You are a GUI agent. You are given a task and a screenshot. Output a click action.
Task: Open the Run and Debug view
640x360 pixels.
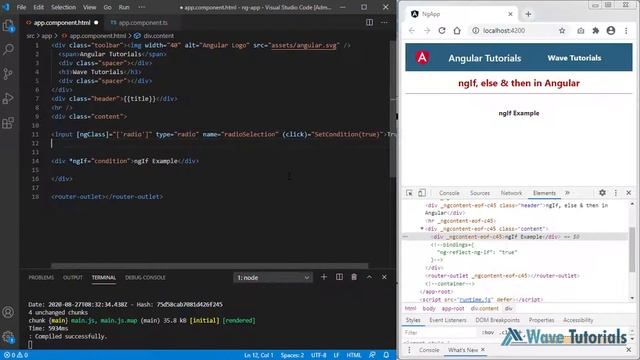tap(8, 98)
